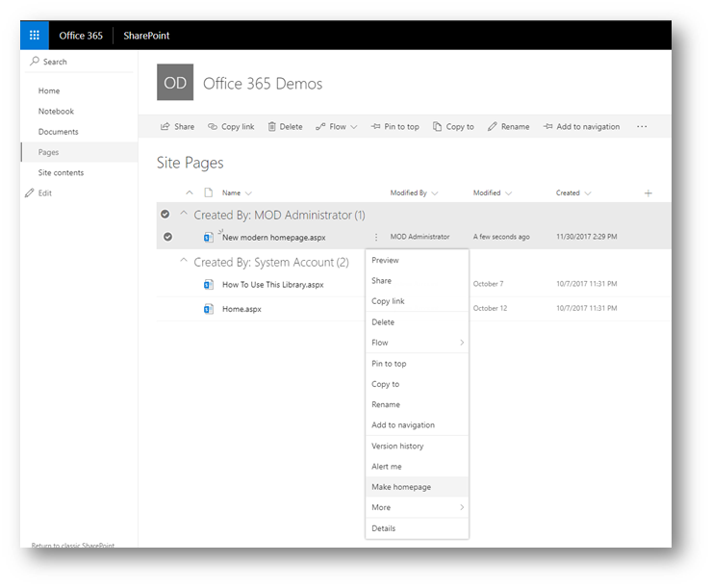The image size is (712, 588).
Task: Open Notebook in left navigation
Action: coord(56,112)
